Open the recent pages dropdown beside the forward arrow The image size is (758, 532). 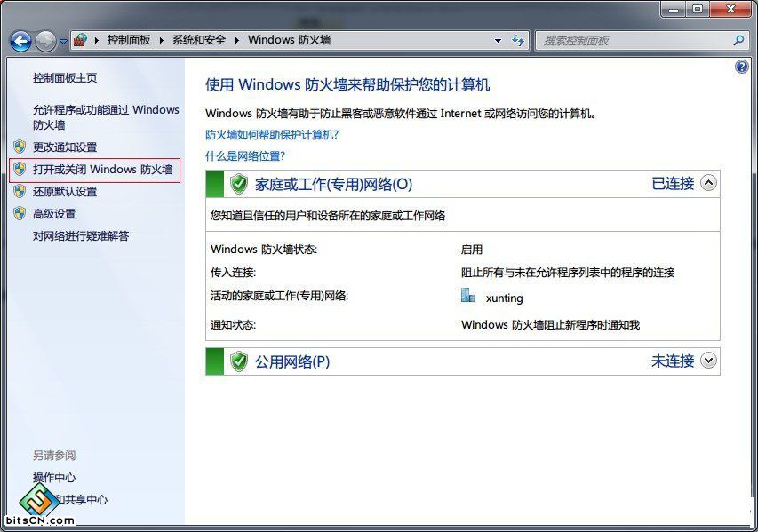click(63, 42)
